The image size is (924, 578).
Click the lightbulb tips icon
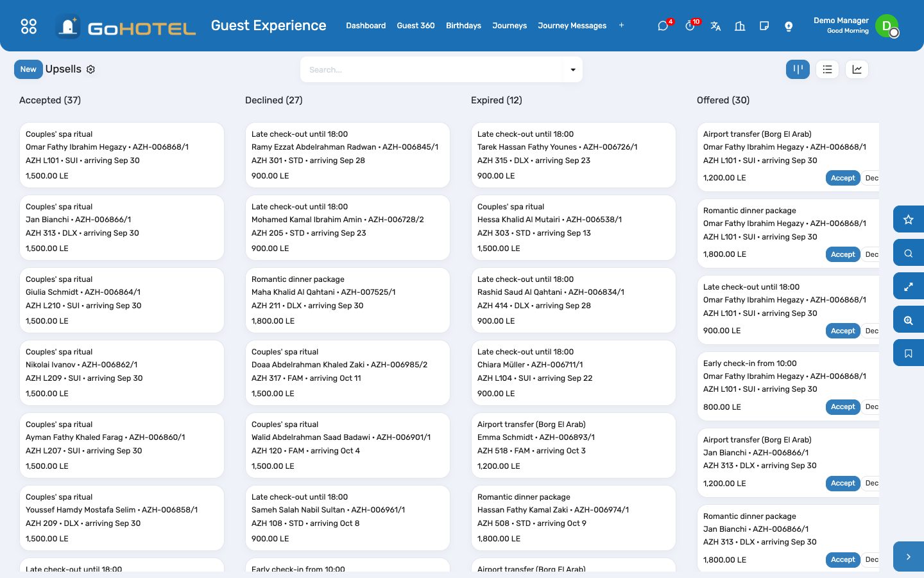(789, 26)
